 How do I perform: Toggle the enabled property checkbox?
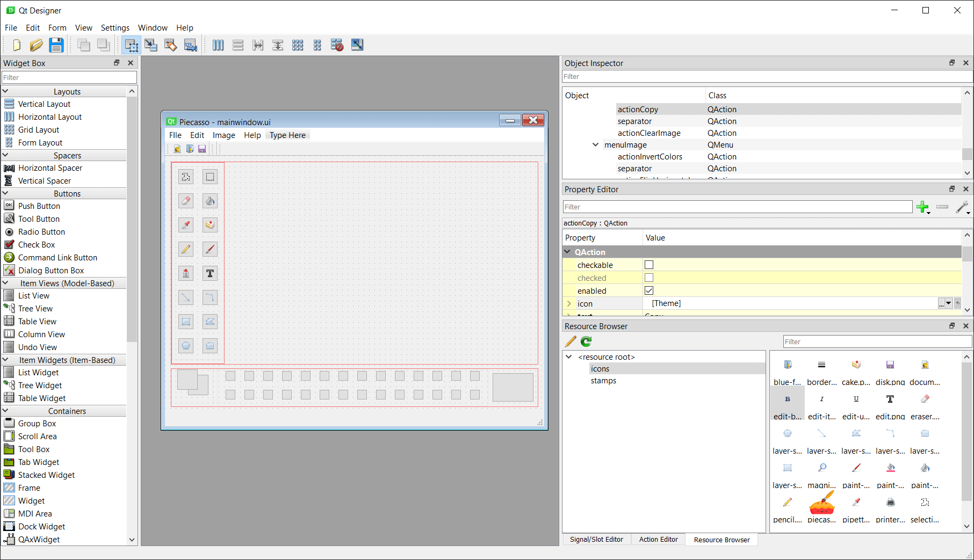649,290
